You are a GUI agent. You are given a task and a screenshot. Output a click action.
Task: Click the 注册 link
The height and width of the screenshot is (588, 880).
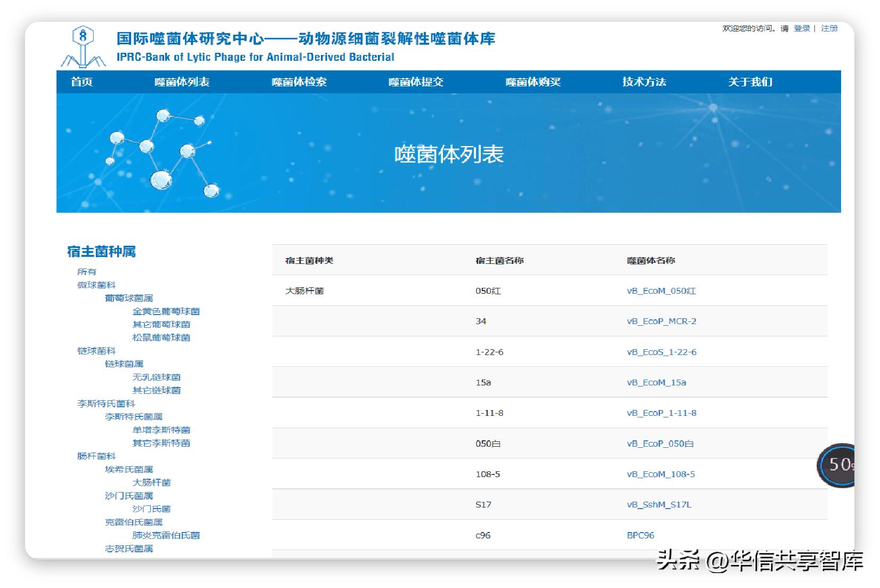click(828, 29)
